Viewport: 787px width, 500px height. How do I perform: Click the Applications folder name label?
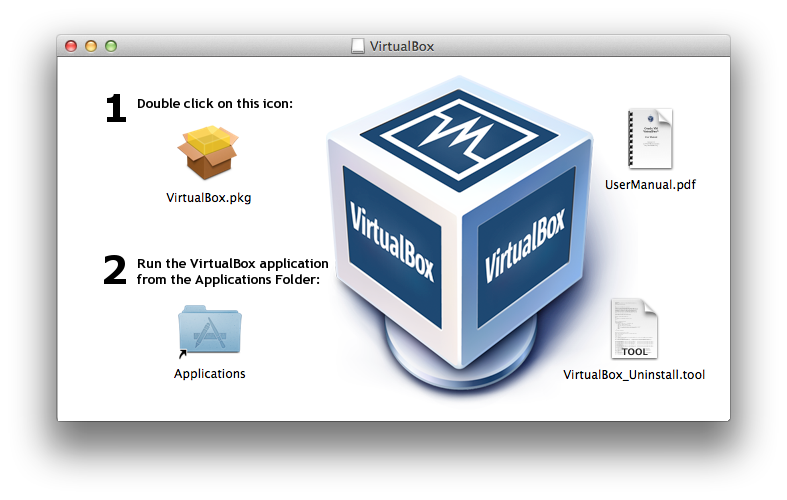[209, 374]
